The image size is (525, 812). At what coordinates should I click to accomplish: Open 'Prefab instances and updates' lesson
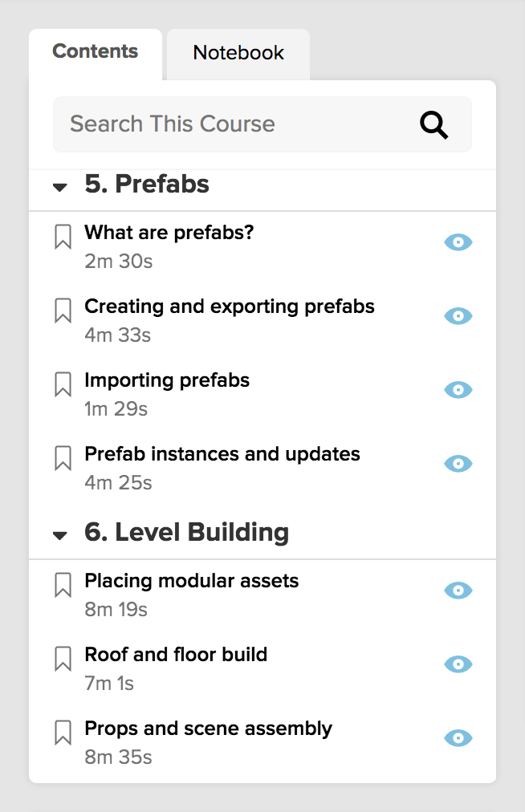222,454
